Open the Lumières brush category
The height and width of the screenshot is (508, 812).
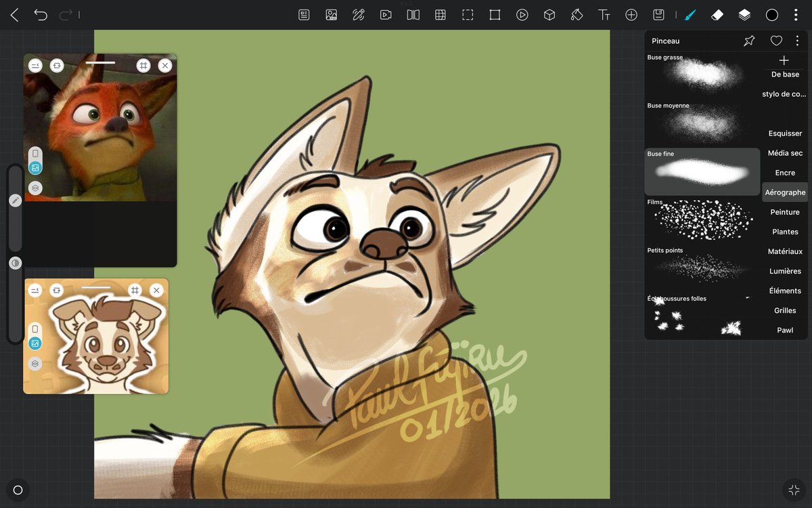pos(785,271)
